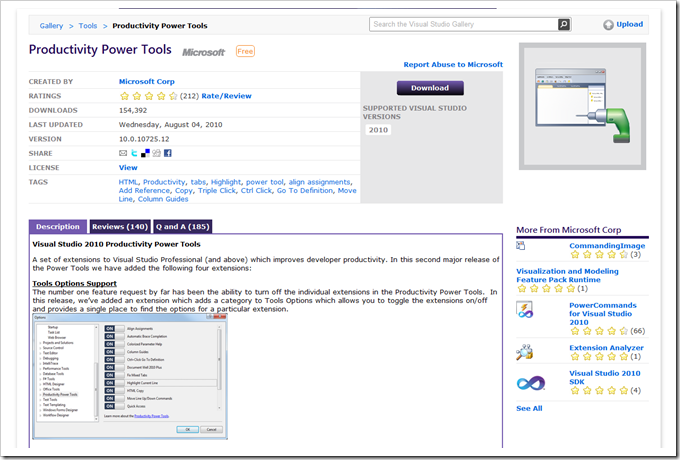
Task: Toggle Automatic Brace Completion switch
Action: pos(114,336)
